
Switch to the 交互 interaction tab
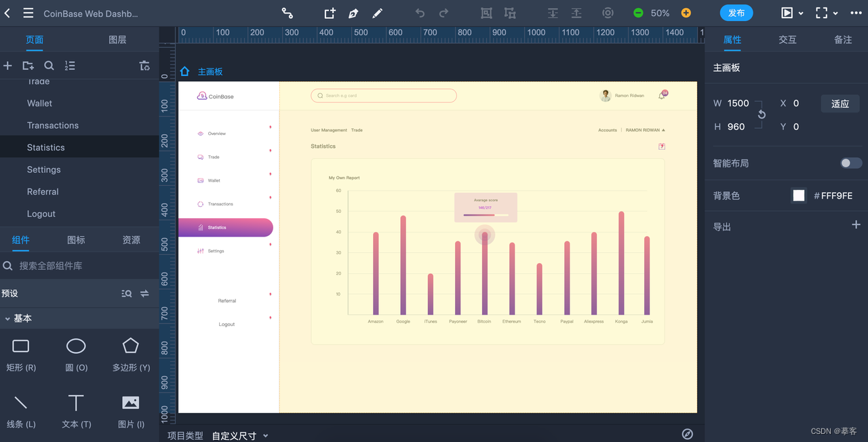coord(787,39)
